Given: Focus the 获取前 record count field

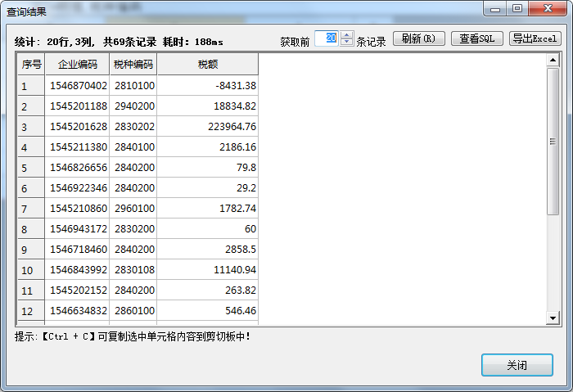Looking at the screenshot, I should point(326,38).
